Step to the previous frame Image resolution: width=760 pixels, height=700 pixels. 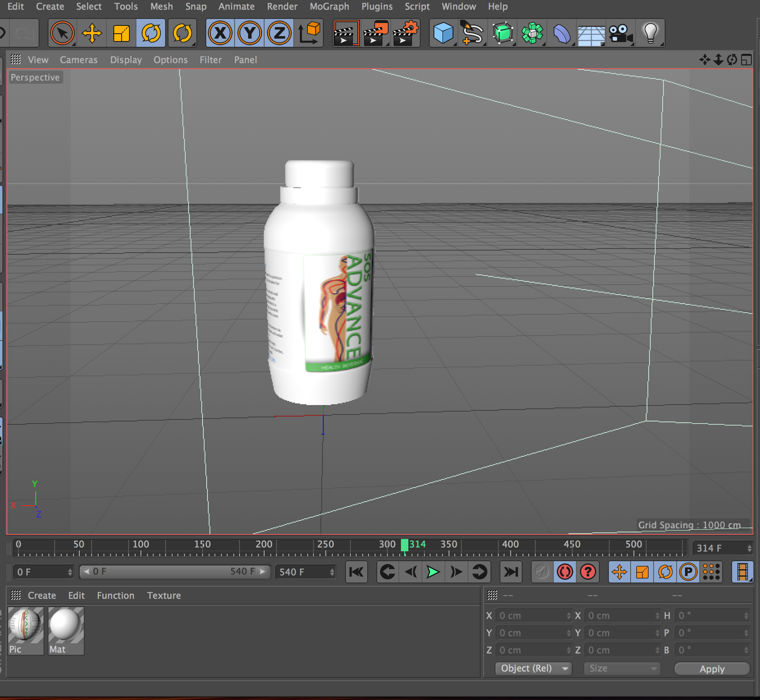click(x=410, y=572)
